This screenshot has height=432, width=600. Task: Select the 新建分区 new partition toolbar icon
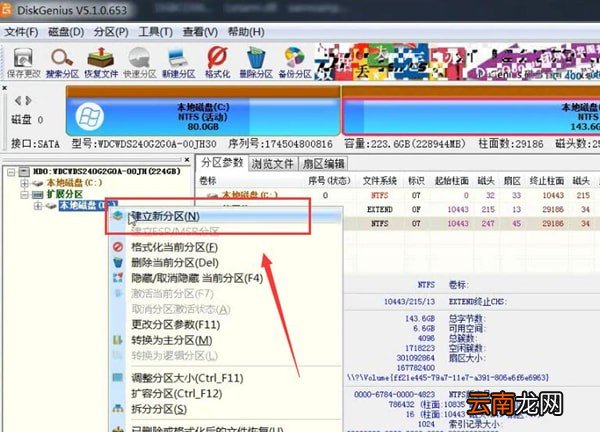pos(178,62)
